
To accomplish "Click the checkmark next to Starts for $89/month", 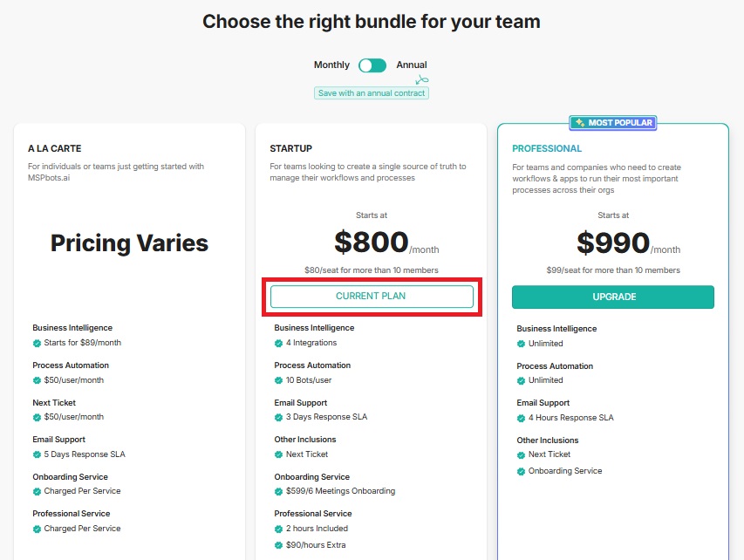I will coord(35,343).
